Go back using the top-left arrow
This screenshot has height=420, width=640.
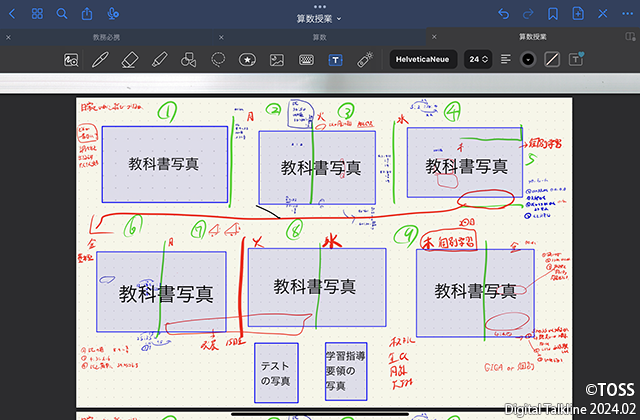13,14
